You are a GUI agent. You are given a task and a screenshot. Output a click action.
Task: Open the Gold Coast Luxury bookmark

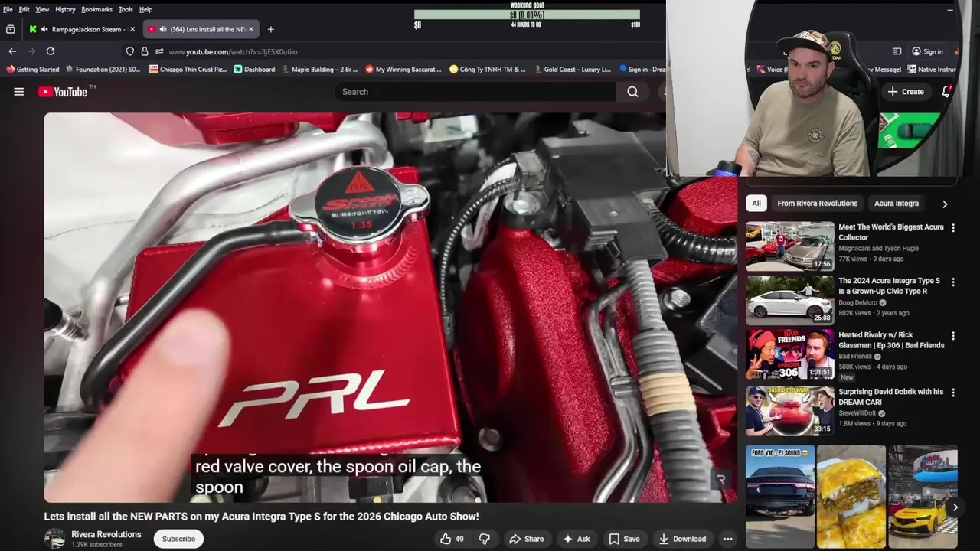tap(572, 69)
